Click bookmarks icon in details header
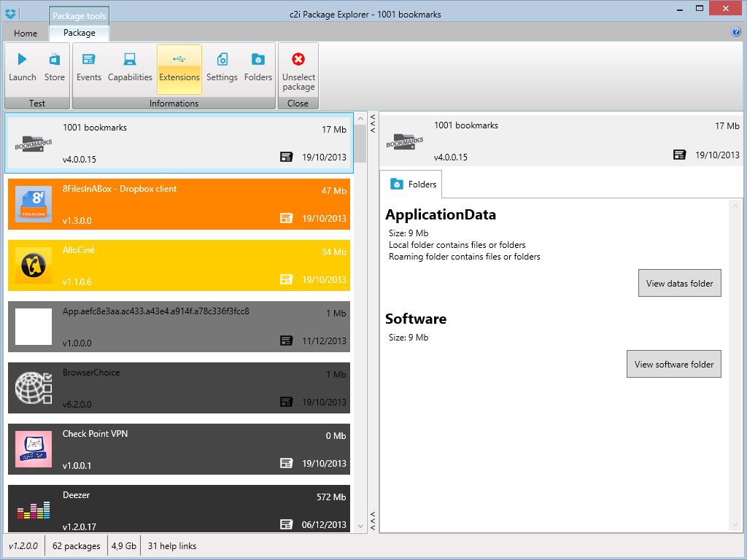 click(404, 141)
